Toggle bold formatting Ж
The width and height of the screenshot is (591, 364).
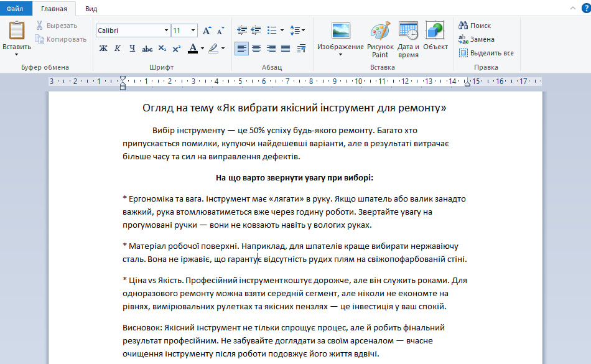pos(103,49)
